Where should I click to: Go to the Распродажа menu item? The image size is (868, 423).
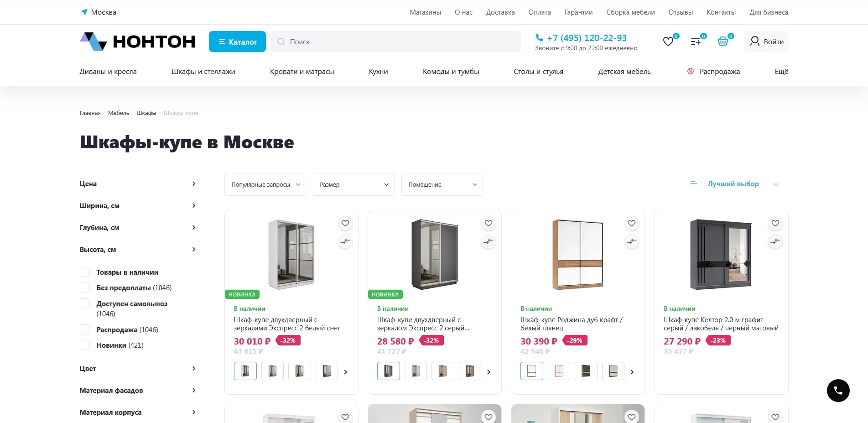click(x=719, y=72)
